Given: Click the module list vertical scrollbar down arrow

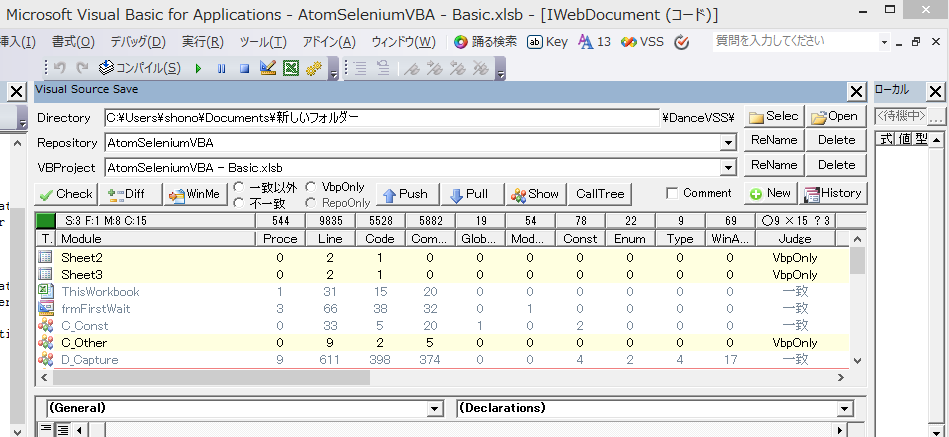Looking at the screenshot, I should (857, 361).
